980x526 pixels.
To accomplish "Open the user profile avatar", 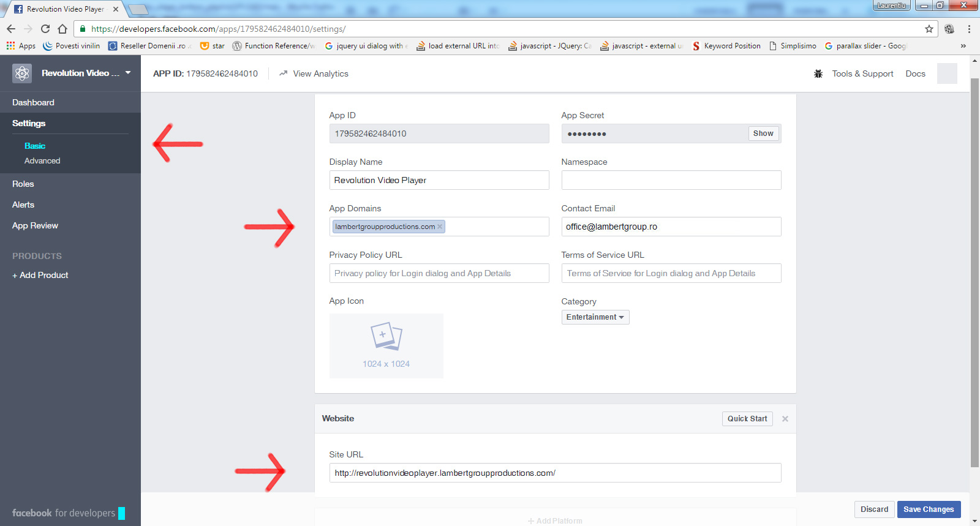I will click(947, 73).
